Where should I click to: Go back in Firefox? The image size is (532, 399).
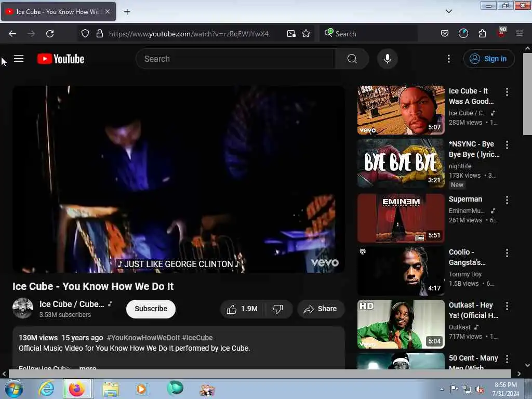point(12,34)
